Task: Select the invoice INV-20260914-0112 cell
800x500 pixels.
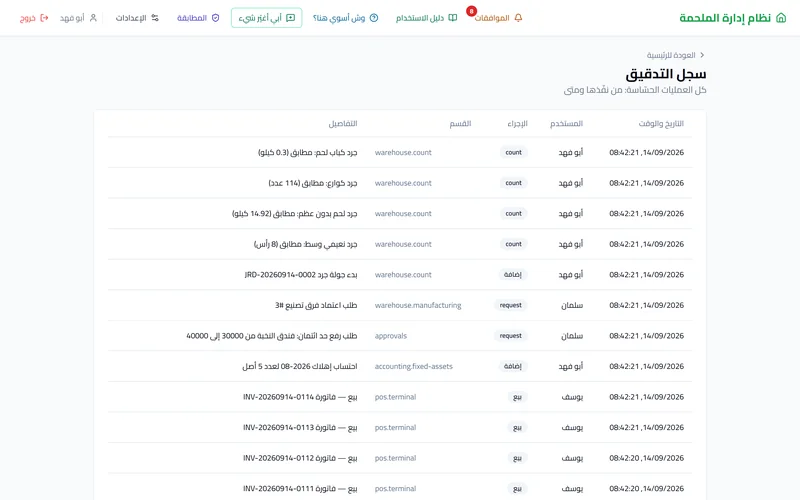Action: point(301,458)
